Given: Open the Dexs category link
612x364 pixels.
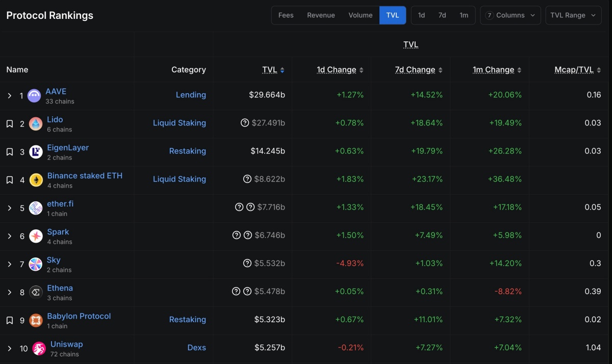Looking at the screenshot, I should pos(196,348).
